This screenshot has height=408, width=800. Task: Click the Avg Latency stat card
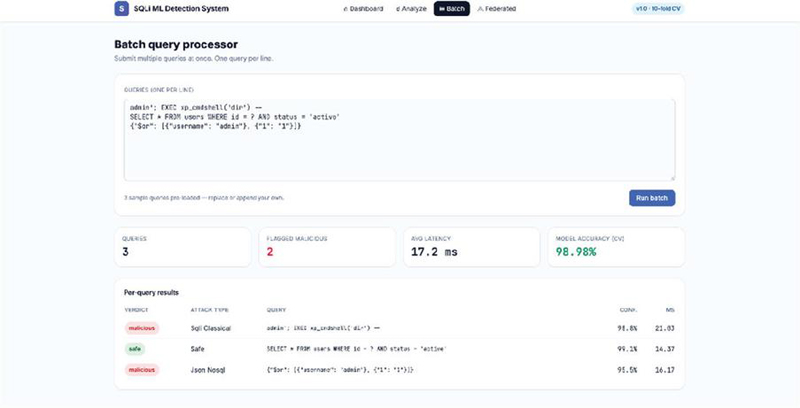click(x=471, y=247)
